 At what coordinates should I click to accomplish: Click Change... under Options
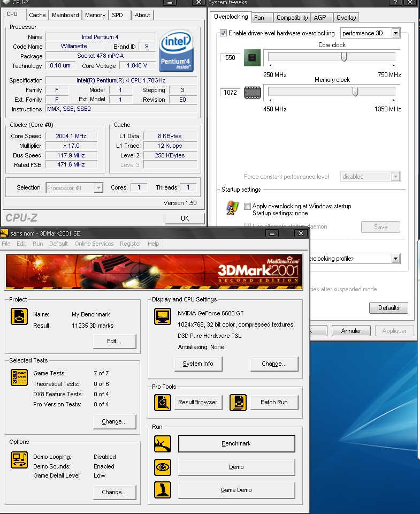click(114, 493)
